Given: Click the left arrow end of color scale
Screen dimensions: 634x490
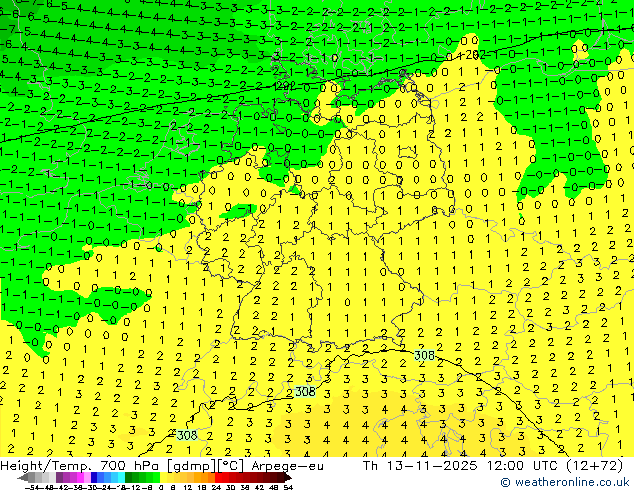Looking at the screenshot, I should click(x=23, y=477).
